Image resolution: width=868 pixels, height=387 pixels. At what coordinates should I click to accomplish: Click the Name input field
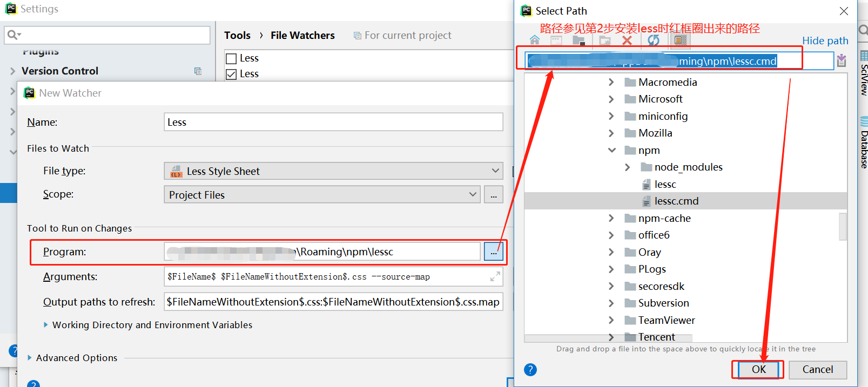point(333,122)
